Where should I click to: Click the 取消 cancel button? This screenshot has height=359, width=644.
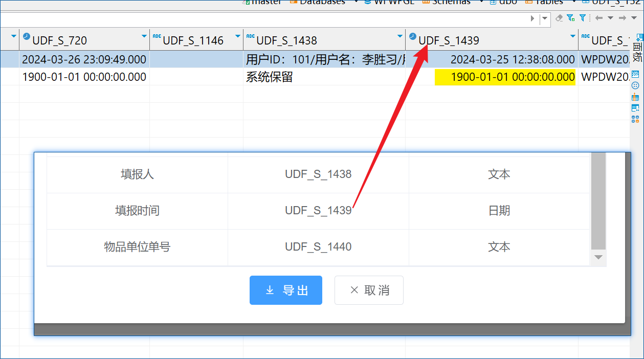pyautogui.click(x=369, y=290)
